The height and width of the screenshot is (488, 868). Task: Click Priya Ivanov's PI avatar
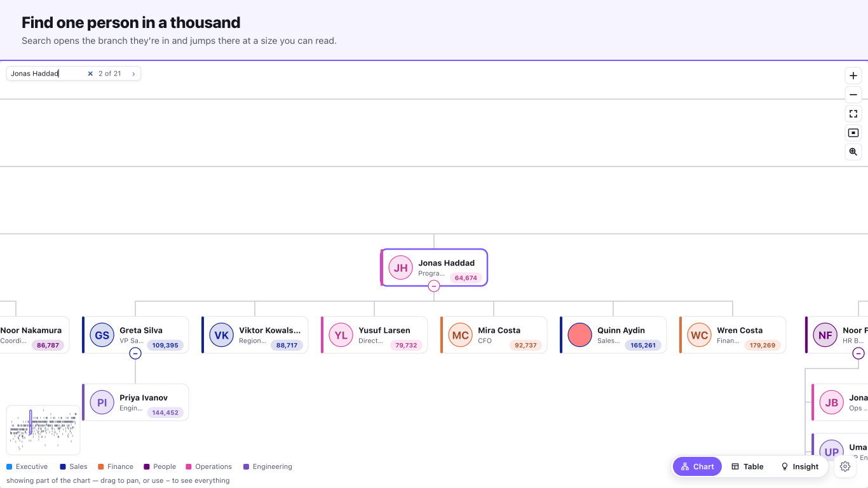click(x=102, y=402)
